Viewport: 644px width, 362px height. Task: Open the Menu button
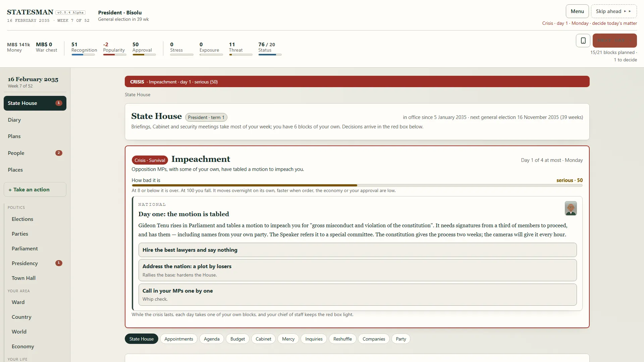(x=577, y=11)
